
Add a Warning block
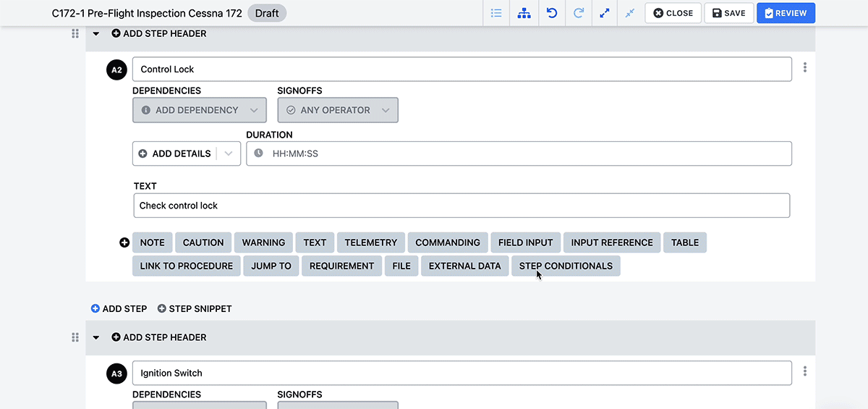click(263, 243)
